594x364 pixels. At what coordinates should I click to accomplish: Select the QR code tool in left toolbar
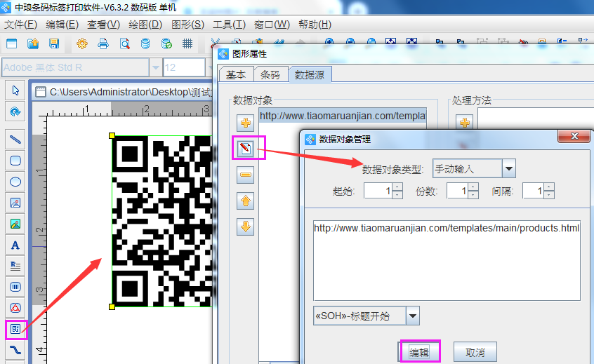[15, 328]
